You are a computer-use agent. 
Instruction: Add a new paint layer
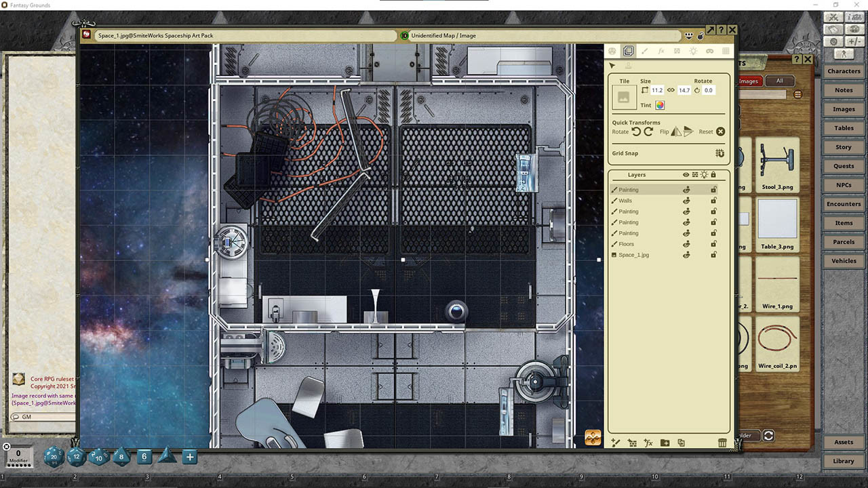click(x=616, y=443)
